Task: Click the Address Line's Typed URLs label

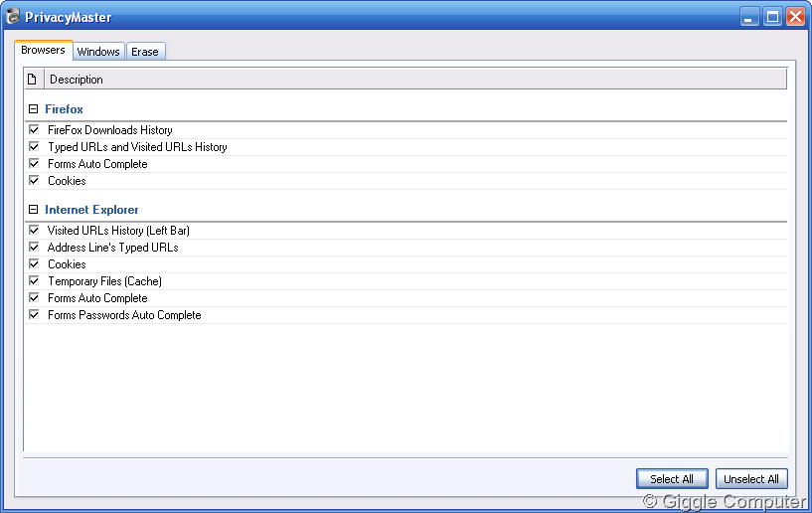Action: pyautogui.click(x=113, y=248)
